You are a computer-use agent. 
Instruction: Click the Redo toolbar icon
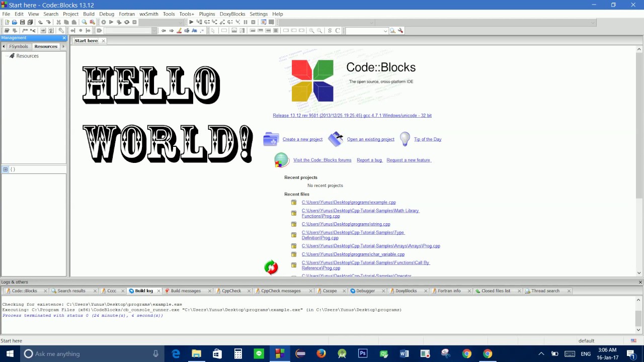point(48,22)
